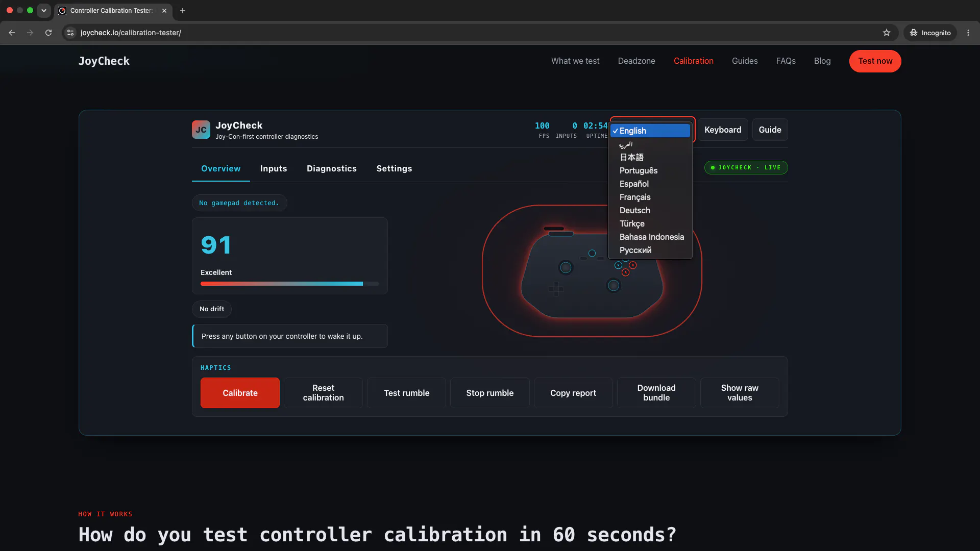Screen dimensions: 980x551
Task: Pick Français in the language list
Action: (650, 197)
